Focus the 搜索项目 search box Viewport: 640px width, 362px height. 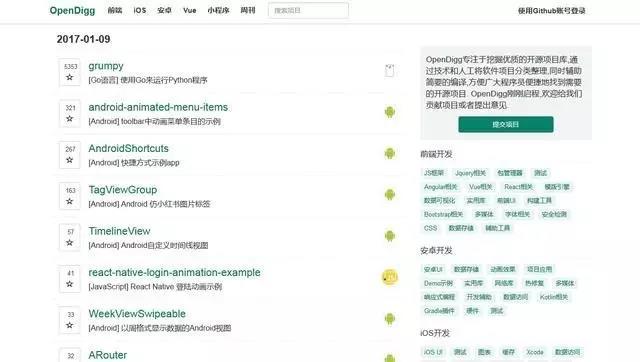point(308,10)
